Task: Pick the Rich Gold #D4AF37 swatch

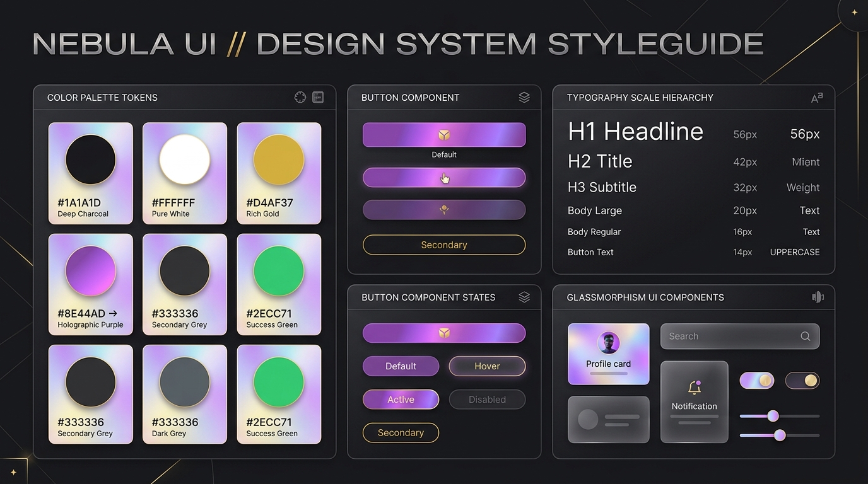Action: point(279,173)
